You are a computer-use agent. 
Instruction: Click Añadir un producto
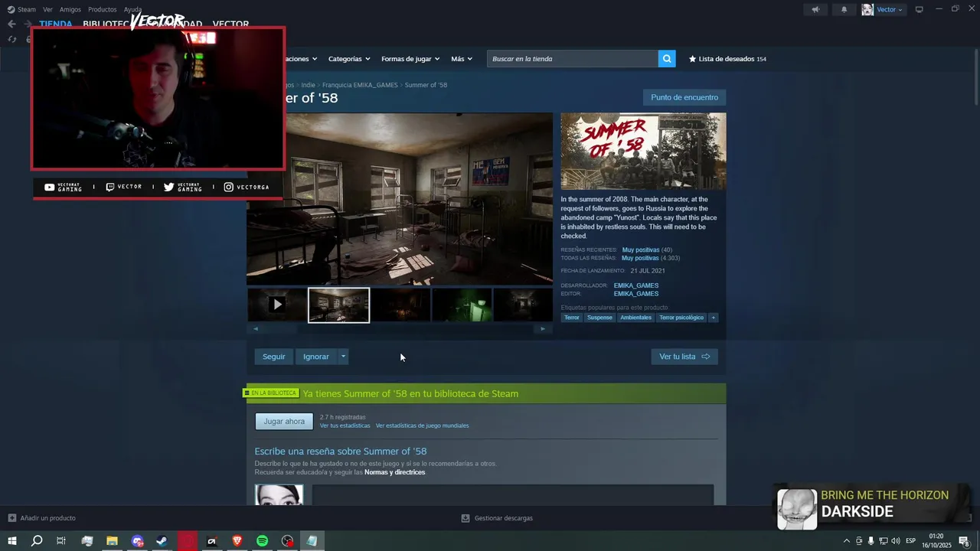(47, 518)
